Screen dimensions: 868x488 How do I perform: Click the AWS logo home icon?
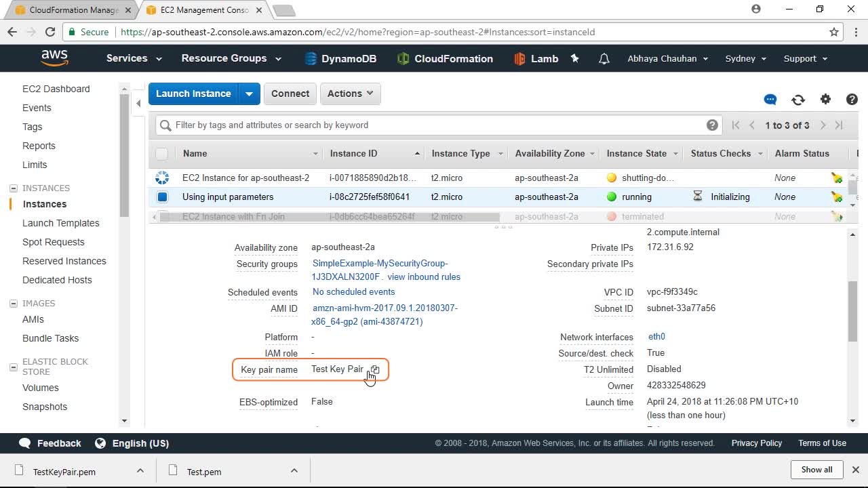pyautogui.click(x=54, y=58)
